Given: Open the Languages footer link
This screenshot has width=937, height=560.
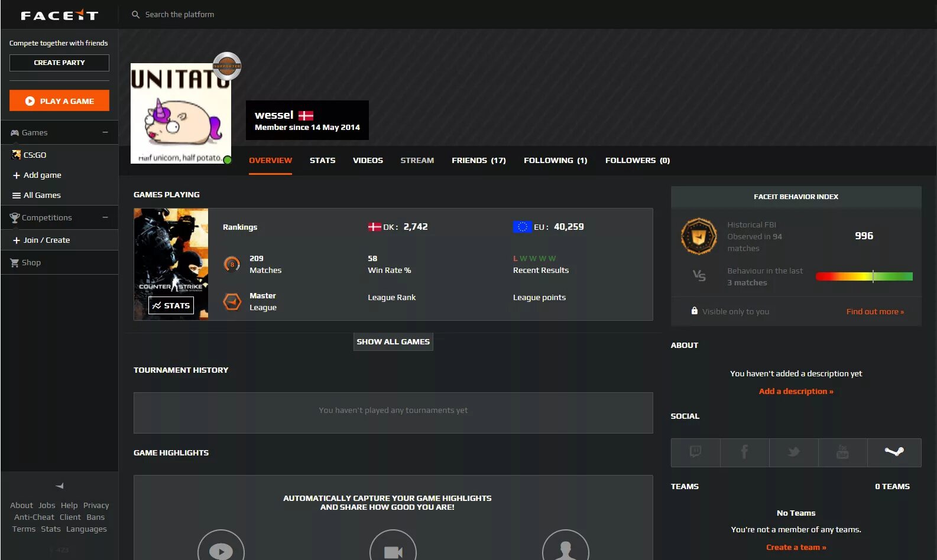Looking at the screenshot, I should pyautogui.click(x=86, y=529).
